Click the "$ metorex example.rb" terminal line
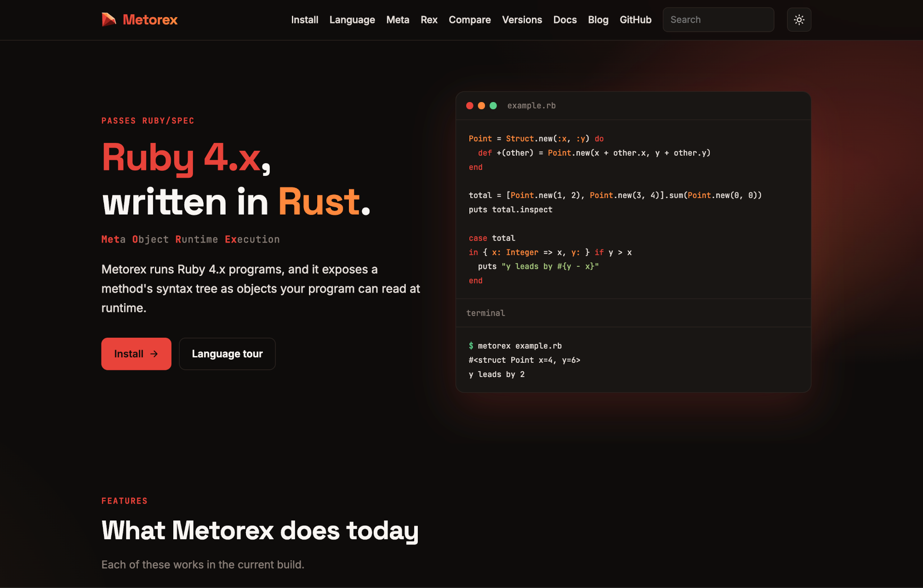Image resolution: width=923 pixels, height=588 pixels. [515, 346]
